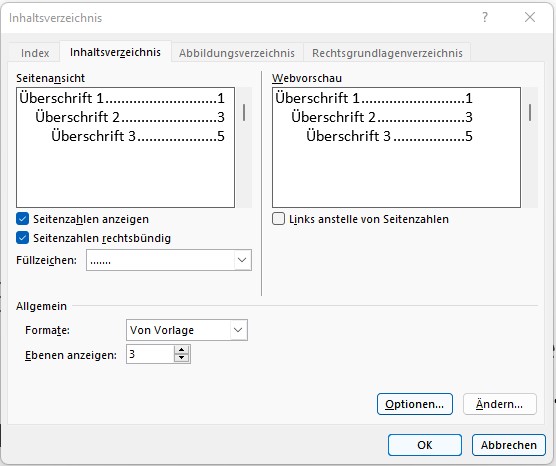Cancel with the Abbrechen button
Screen dimensions: 556x466
tap(508, 445)
